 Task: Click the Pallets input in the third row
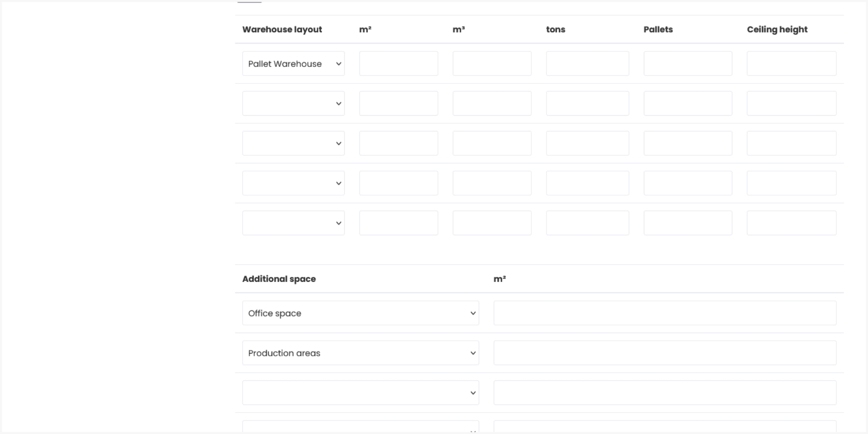[687, 143]
